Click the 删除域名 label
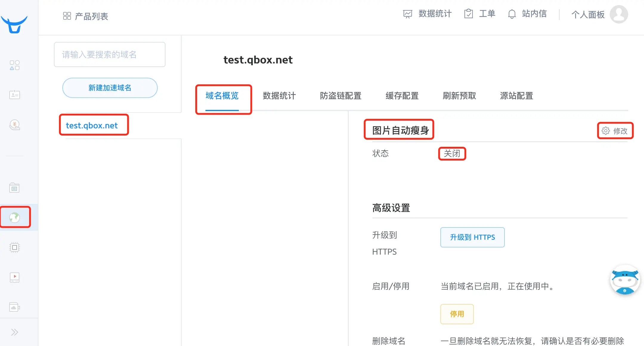Viewport: 644px width, 346px height. 389,341
